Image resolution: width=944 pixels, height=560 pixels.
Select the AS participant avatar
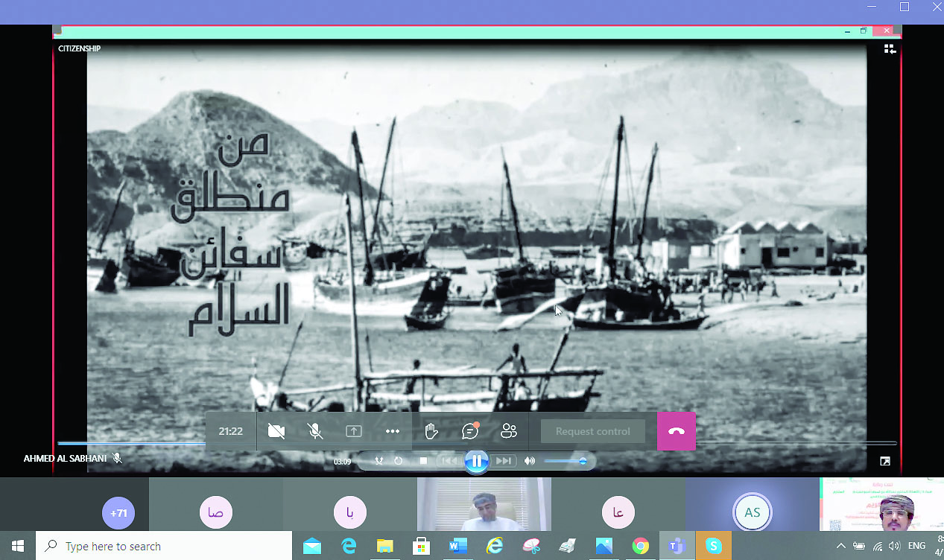pos(752,513)
